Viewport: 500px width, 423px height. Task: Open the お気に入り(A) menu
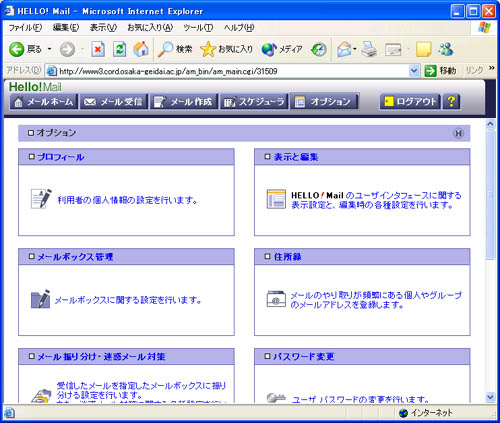(150, 28)
